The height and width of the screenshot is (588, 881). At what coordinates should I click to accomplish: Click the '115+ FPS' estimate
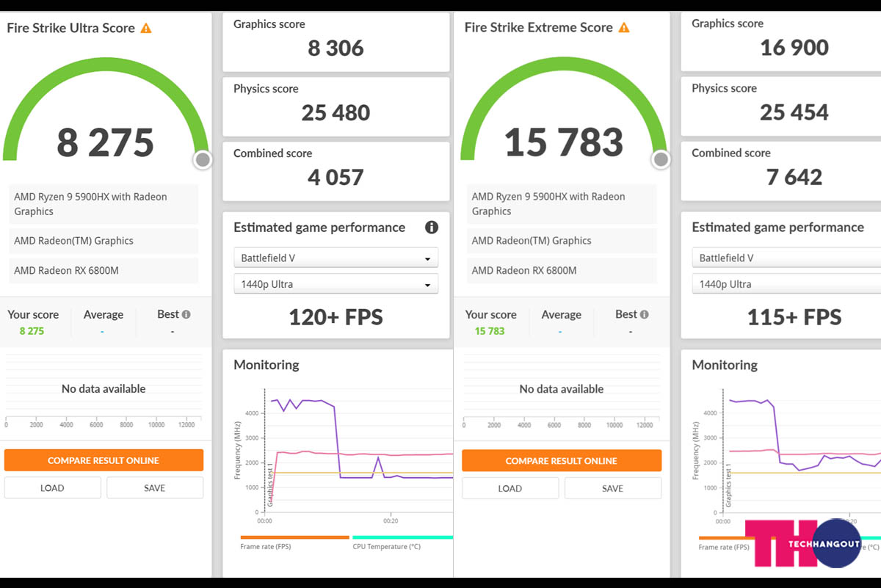pyautogui.click(x=794, y=317)
